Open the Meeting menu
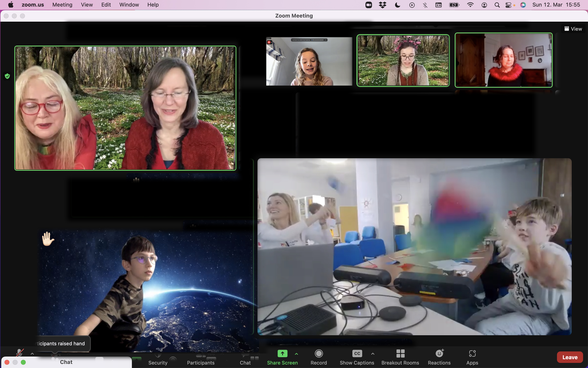The width and height of the screenshot is (588, 368). tap(62, 5)
